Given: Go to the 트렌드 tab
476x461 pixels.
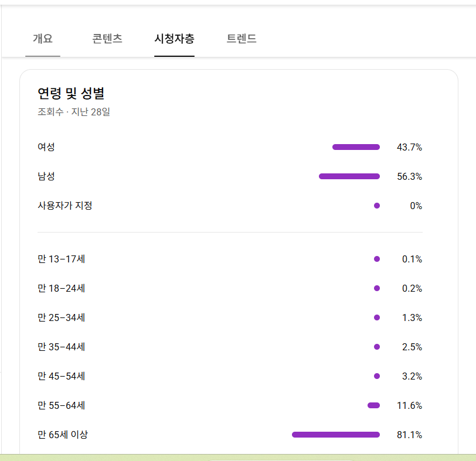Looking at the screenshot, I should click(x=242, y=39).
